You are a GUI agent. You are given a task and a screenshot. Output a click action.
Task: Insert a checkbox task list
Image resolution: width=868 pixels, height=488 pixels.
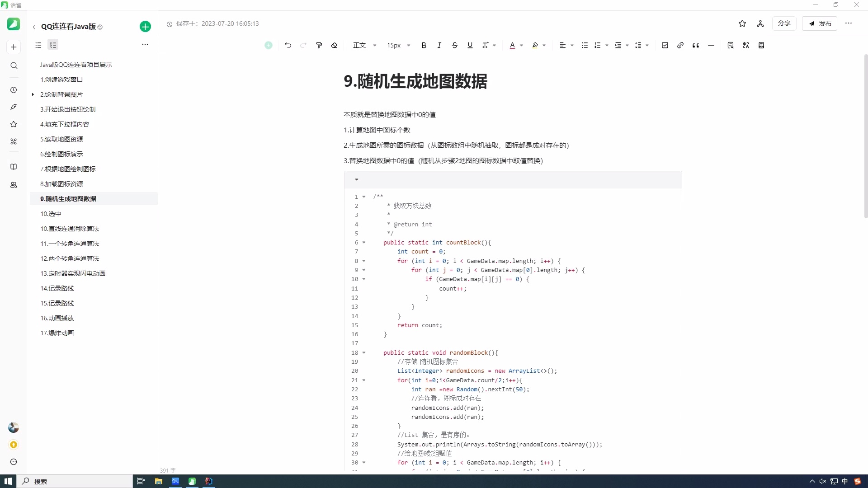(665, 45)
